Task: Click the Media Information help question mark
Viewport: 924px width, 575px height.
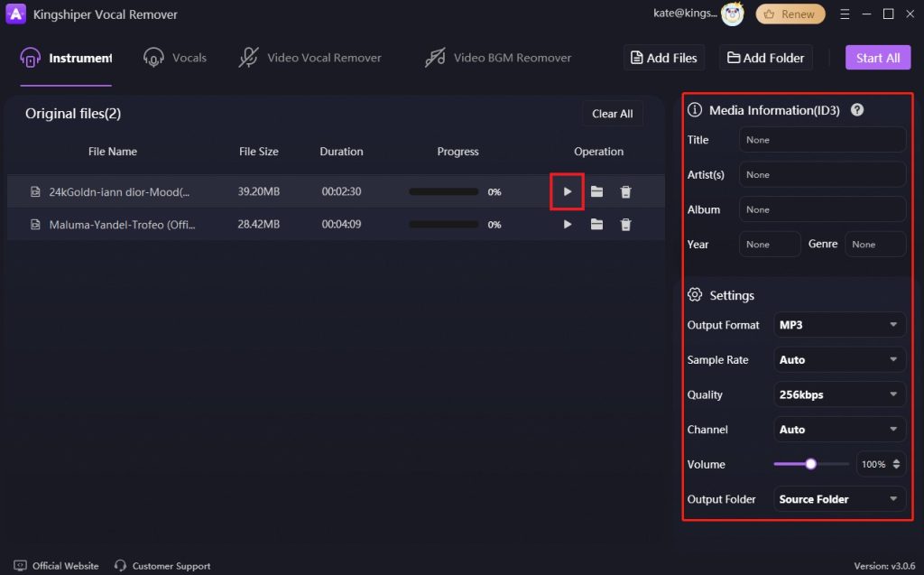Action: point(857,110)
